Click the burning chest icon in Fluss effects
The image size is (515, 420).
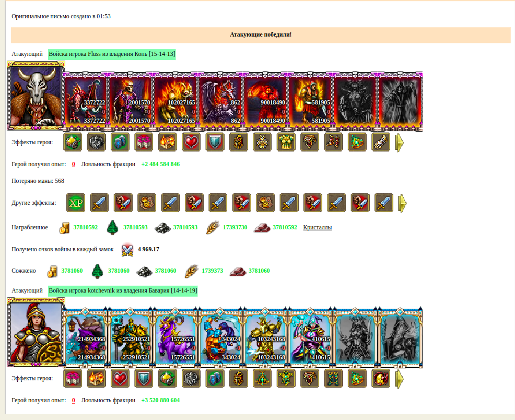click(x=167, y=142)
